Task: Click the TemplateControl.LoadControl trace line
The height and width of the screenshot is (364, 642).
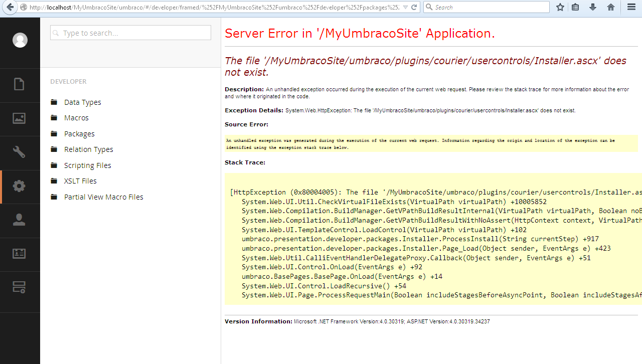Action: coord(384,230)
